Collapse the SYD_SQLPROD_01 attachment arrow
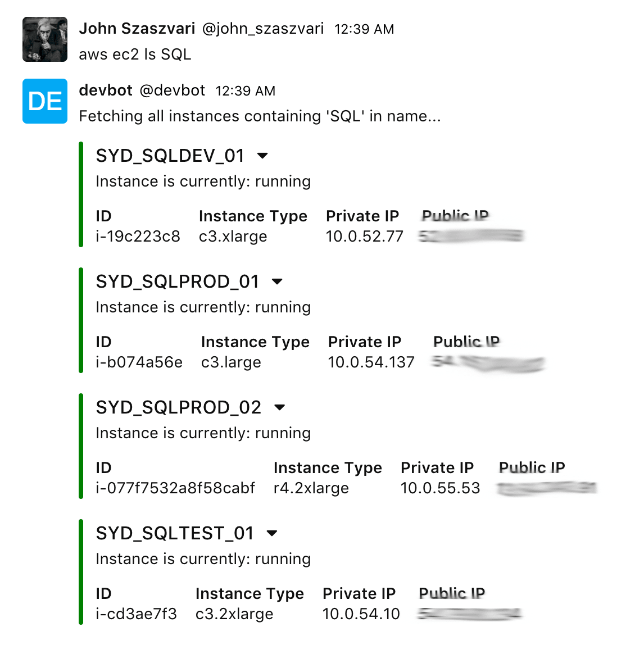 [278, 281]
